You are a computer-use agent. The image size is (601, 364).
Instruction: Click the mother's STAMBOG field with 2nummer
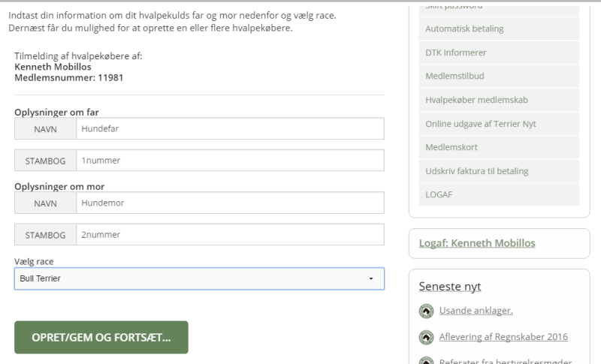coord(230,235)
